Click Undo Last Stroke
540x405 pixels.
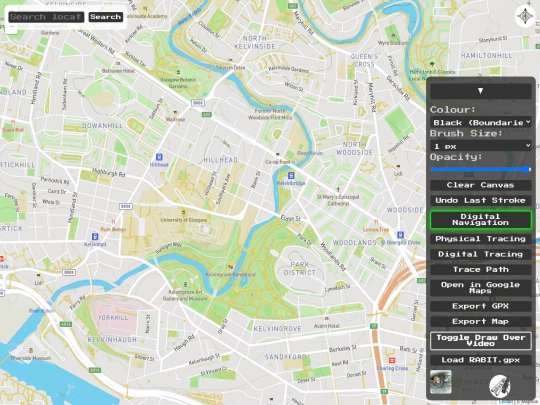480,200
